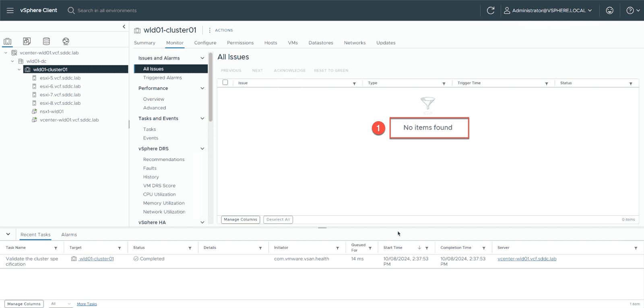Filter the Trigger Time column
The width and height of the screenshot is (644, 308).
click(x=546, y=83)
